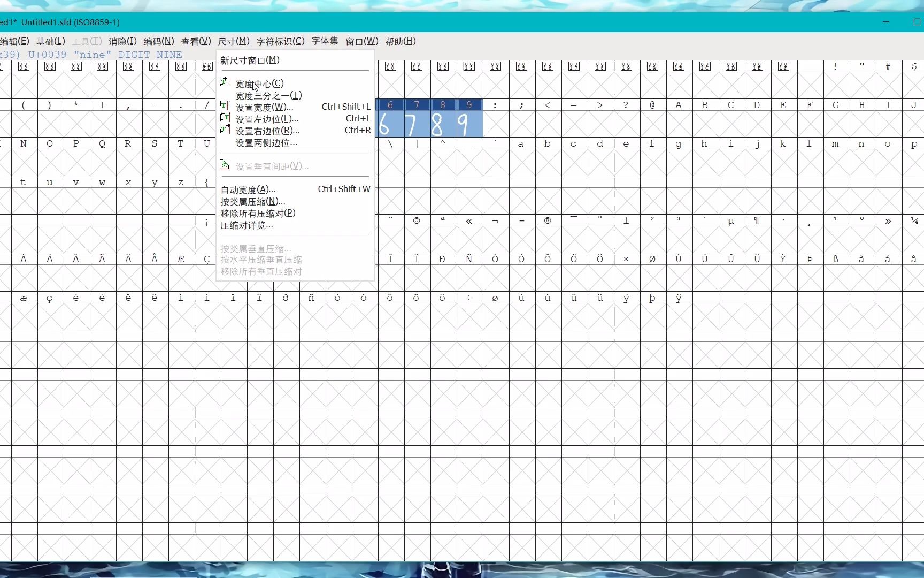Click the Set Right Bearing (设置右边位) icon
The width and height of the screenshot is (924, 578).
225,130
